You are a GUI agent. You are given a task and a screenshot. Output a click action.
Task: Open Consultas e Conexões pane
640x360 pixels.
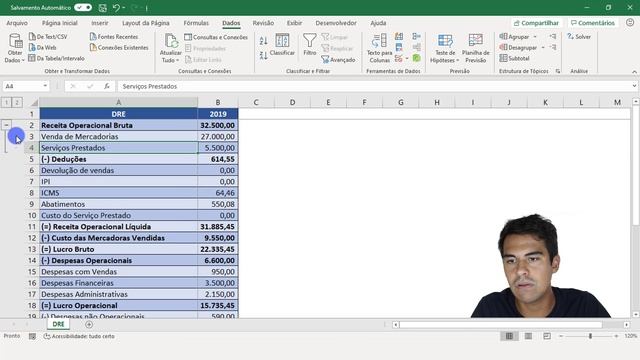(216, 37)
